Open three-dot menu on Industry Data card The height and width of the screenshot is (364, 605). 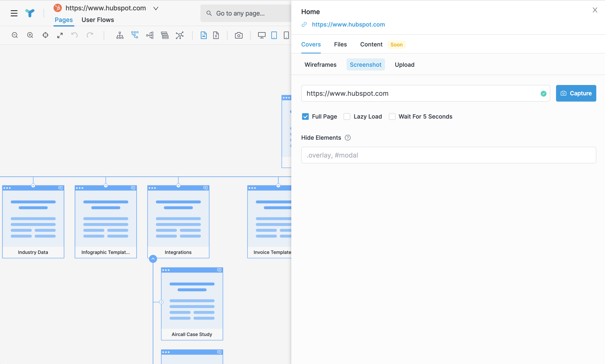pyautogui.click(x=7, y=188)
